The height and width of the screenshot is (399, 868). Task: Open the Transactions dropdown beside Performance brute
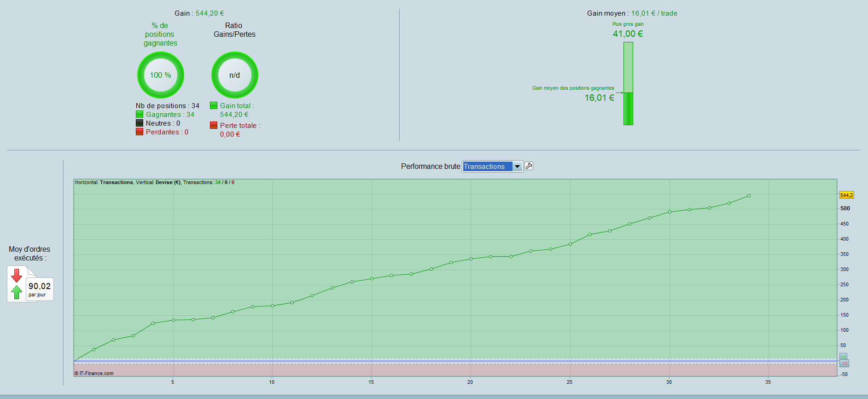click(492, 167)
